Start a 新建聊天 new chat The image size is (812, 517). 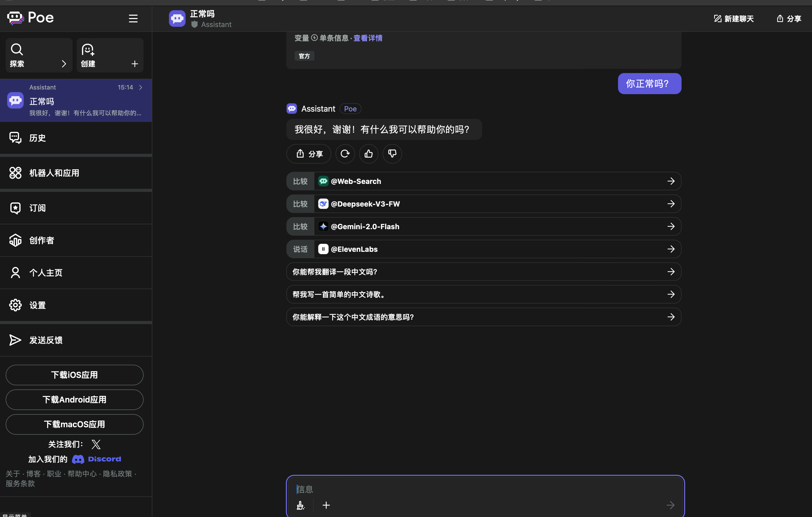click(x=734, y=19)
